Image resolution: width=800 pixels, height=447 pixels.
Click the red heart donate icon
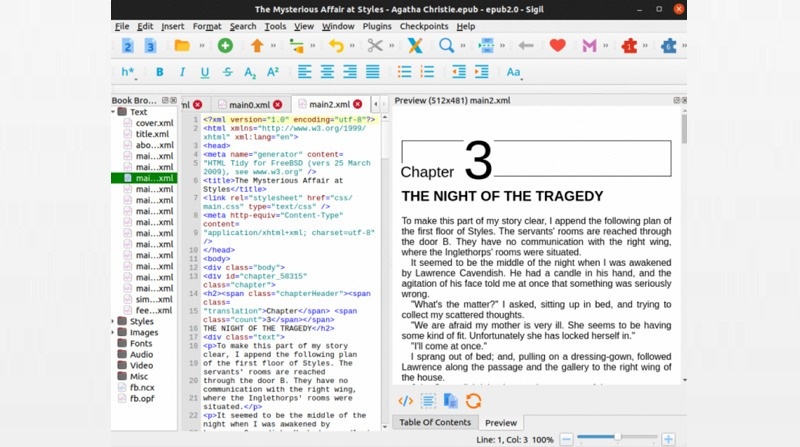tap(558, 46)
